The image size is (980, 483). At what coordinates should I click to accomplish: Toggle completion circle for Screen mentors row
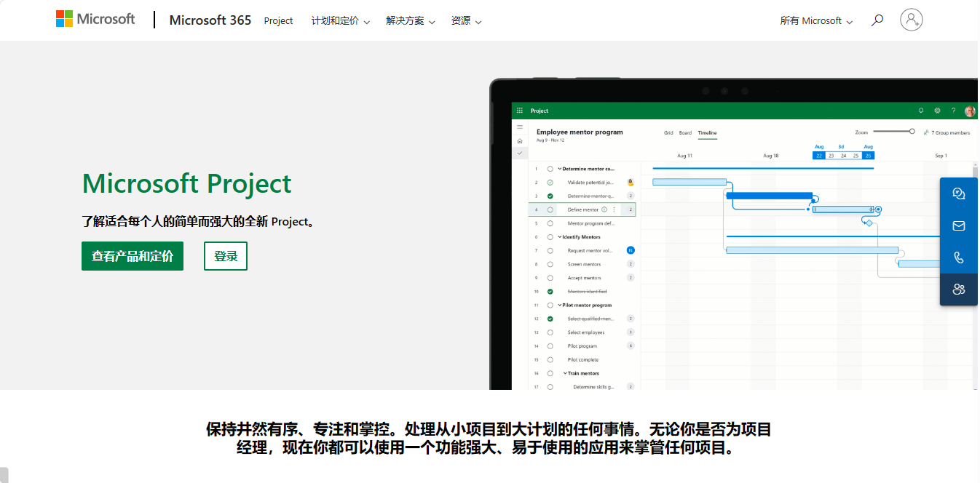pos(550,264)
